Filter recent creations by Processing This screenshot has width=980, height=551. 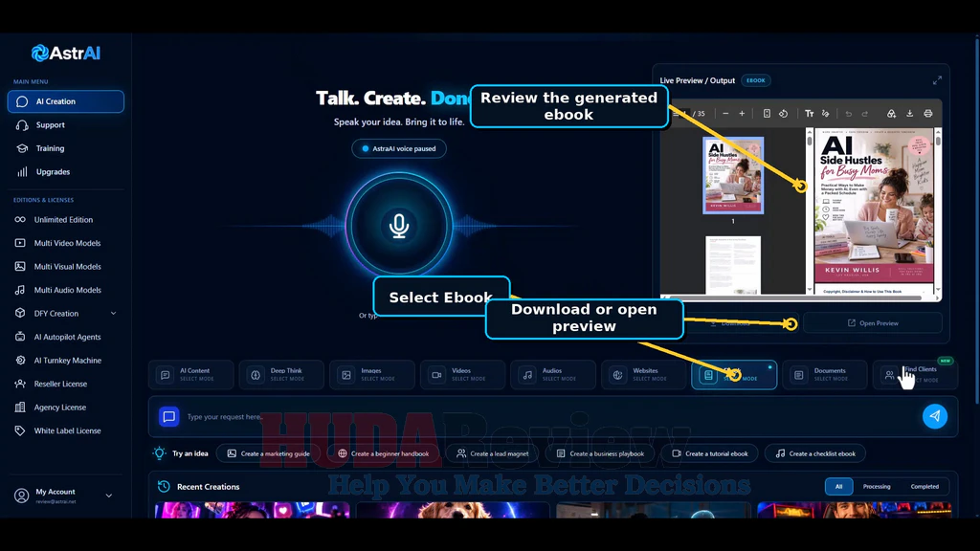[877, 487]
